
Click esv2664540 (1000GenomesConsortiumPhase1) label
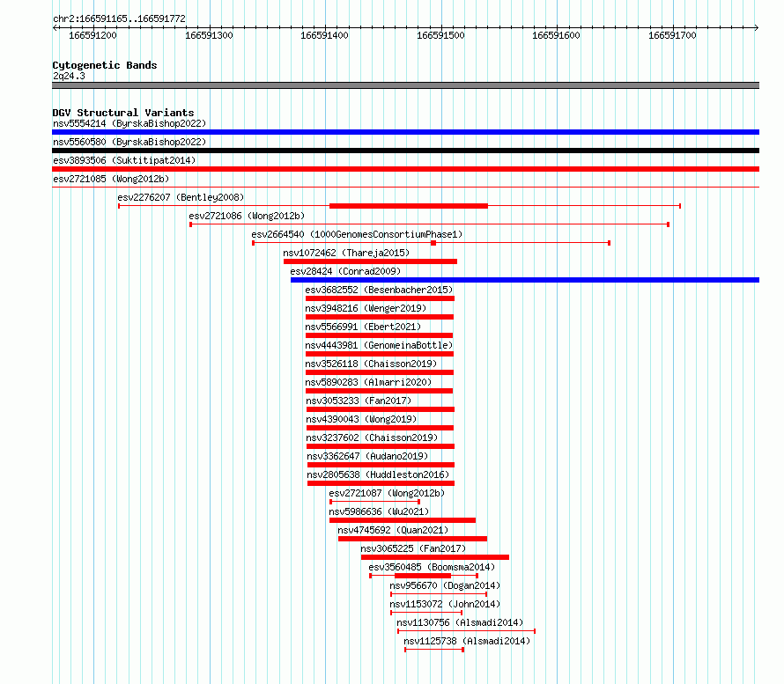pos(357,234)
